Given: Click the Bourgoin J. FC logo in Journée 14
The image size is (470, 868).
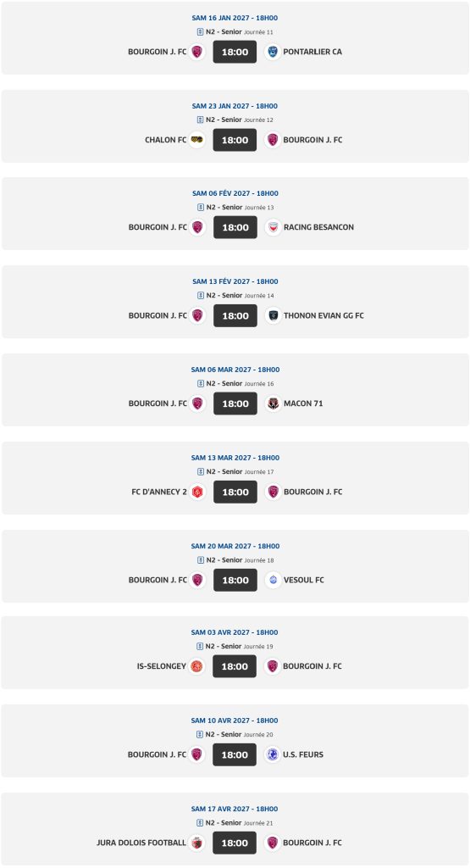Looking at the screenshot, I should 197,315.
